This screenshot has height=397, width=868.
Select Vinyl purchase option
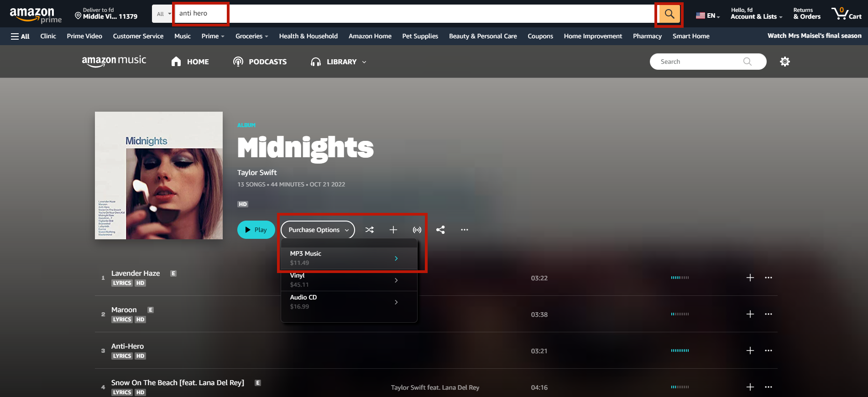pos(349,280)
